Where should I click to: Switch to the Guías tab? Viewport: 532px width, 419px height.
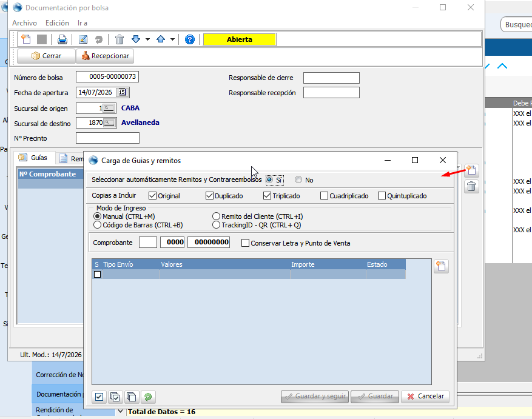(33, 158)
